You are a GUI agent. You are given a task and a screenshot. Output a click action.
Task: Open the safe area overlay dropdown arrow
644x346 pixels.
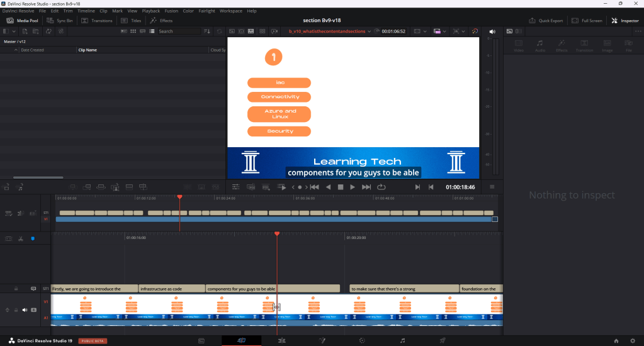(425, 31)
